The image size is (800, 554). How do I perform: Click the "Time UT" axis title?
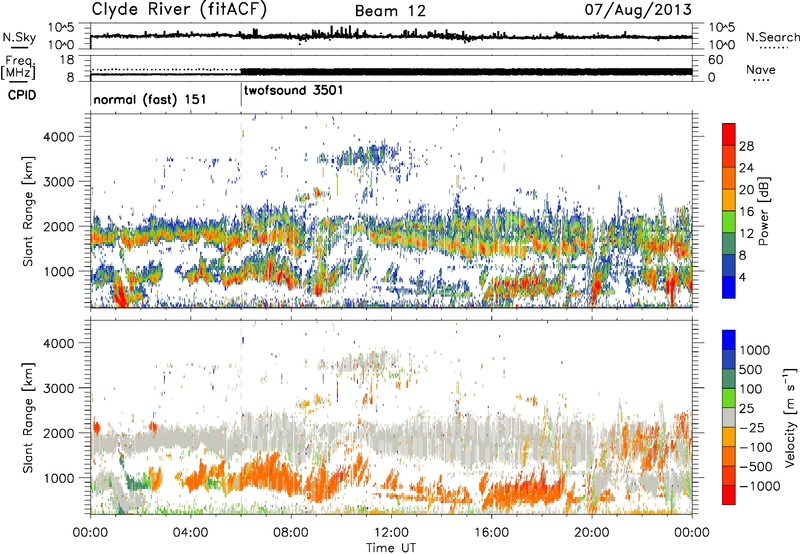click(x=391, y=547)
